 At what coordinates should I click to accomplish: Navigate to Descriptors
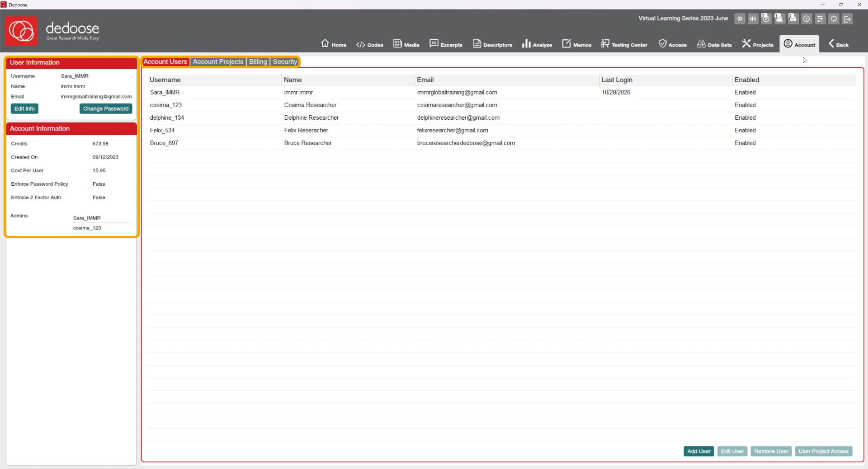pyautogui.click(x=492, y=44)
